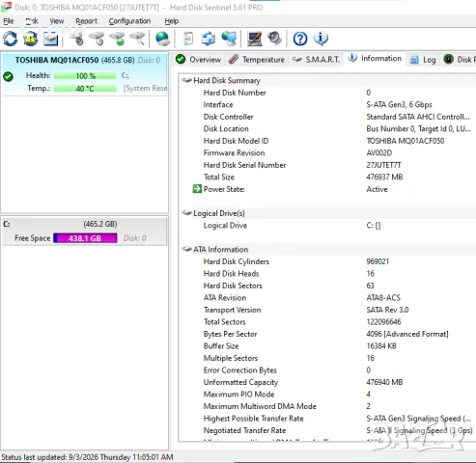Open the Configuration menu

pyautogui.click(x=129, y=21)
